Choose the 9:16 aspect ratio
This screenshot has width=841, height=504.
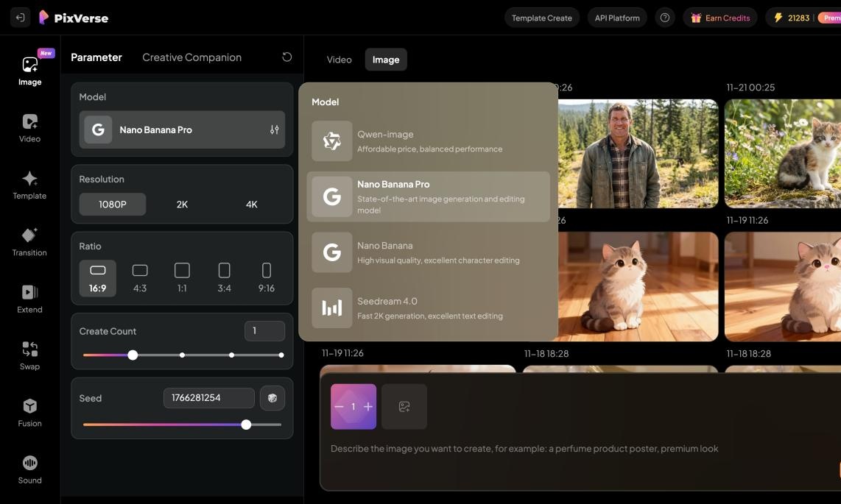[x=266, y=278]
